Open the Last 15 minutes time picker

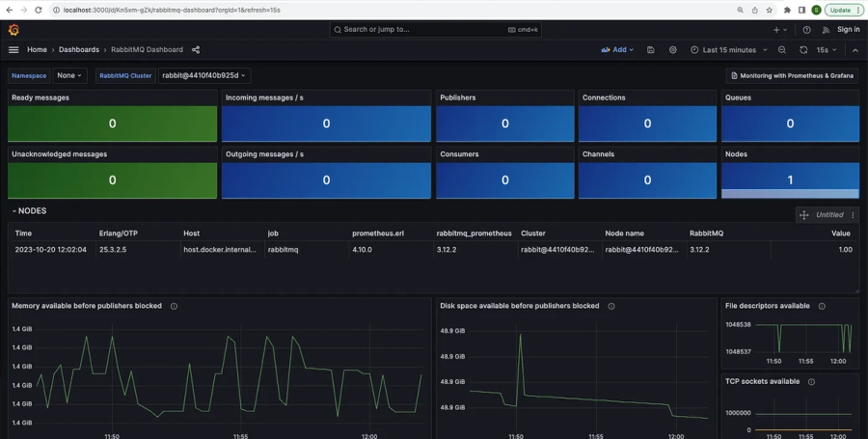tap(728, 50)
